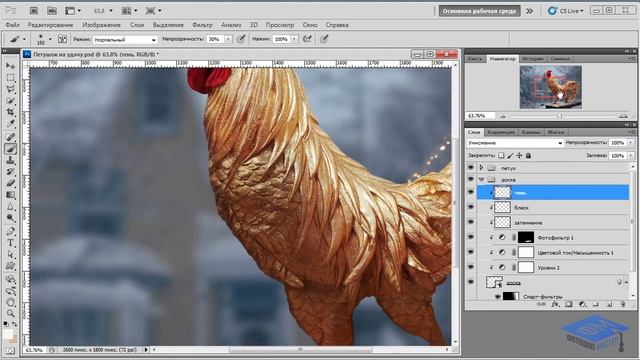Screen dimensions: 640x360
Task: Open the Умножение blend mode dropdown
Action: pos(515,143)
